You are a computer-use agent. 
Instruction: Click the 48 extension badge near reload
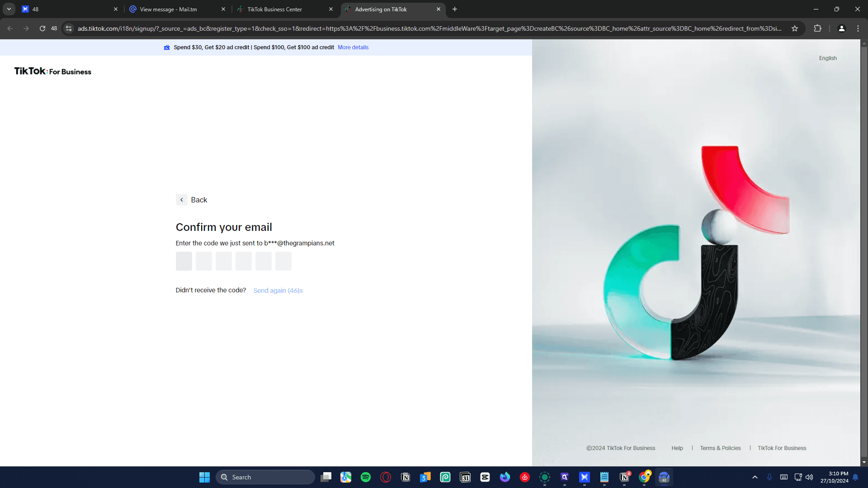(54, 28)
